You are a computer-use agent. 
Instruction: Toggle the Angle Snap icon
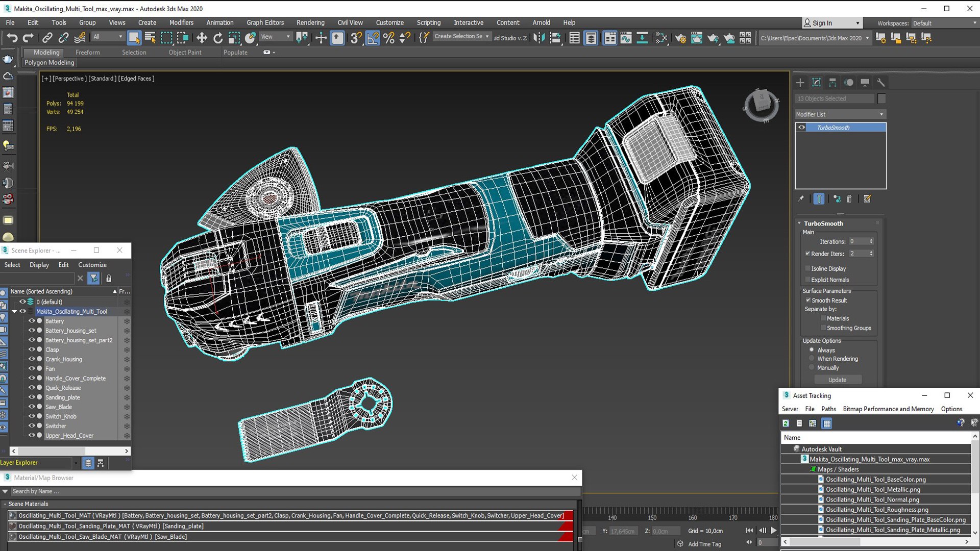click(x=373, y=38)
